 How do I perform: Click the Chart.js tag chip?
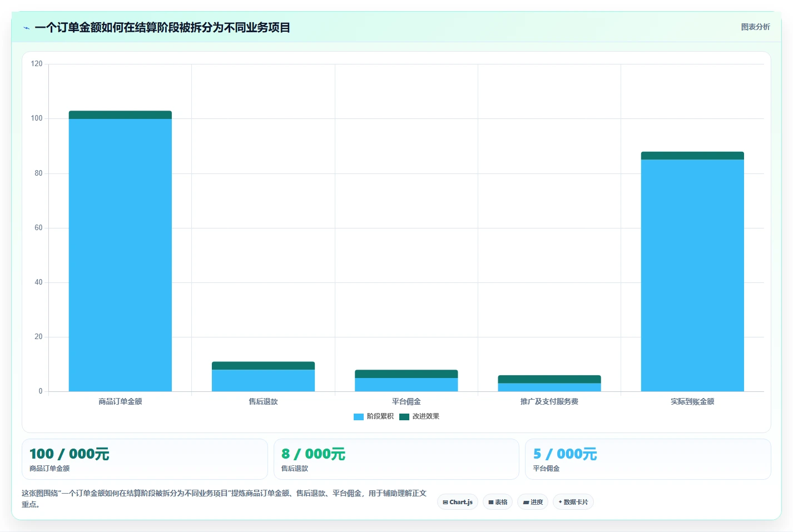pyautogui.click(x=458, y=502)
